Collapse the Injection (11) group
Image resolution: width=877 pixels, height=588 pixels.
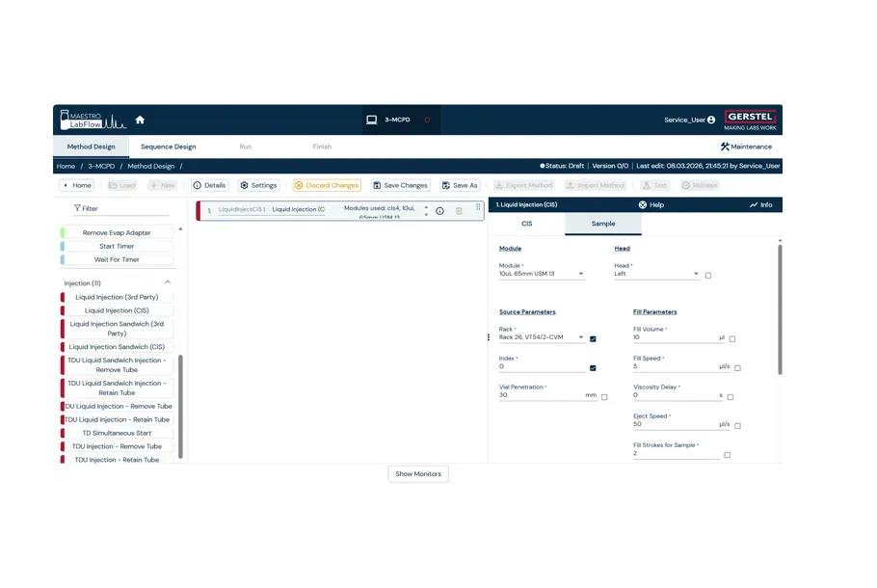[x=168, y=282]
